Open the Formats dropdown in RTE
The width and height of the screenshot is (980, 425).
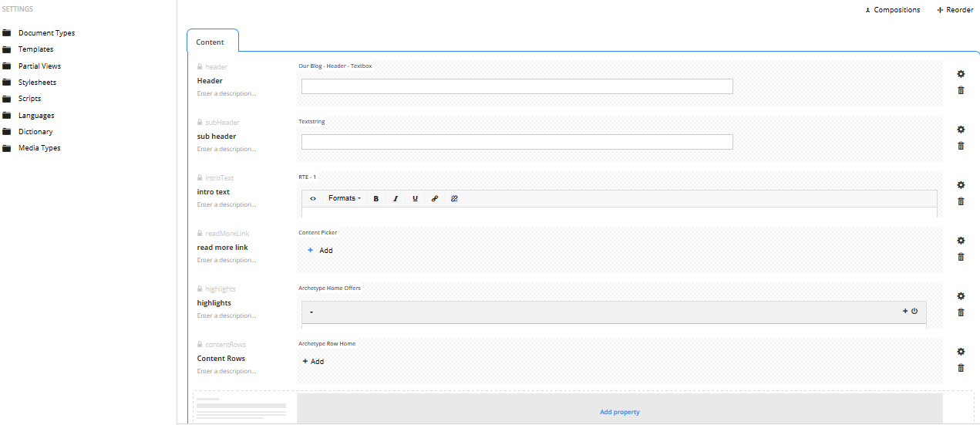(x=345, y=198)
